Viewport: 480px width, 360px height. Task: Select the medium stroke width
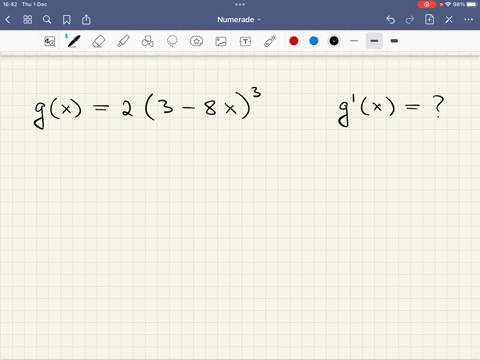(x=374, y=41)
